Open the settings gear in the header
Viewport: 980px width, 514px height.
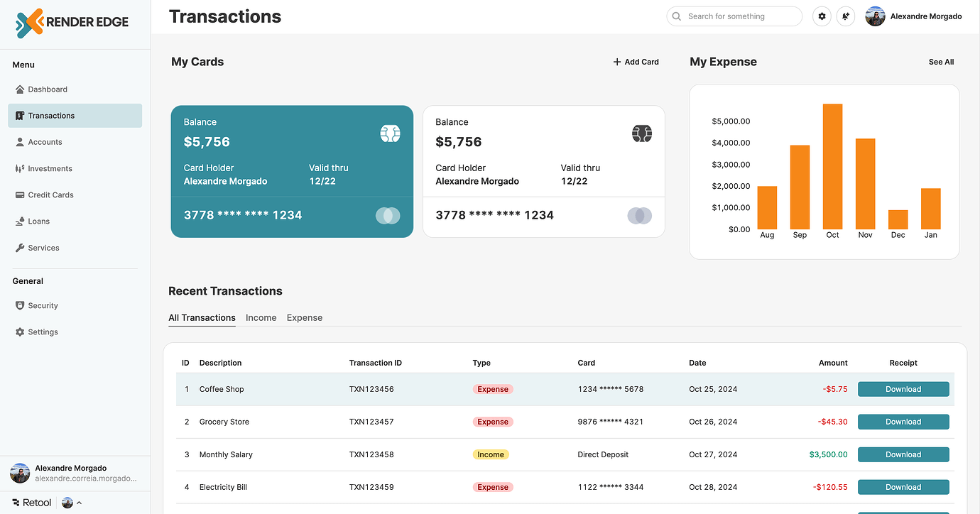[x=822, y=16]
